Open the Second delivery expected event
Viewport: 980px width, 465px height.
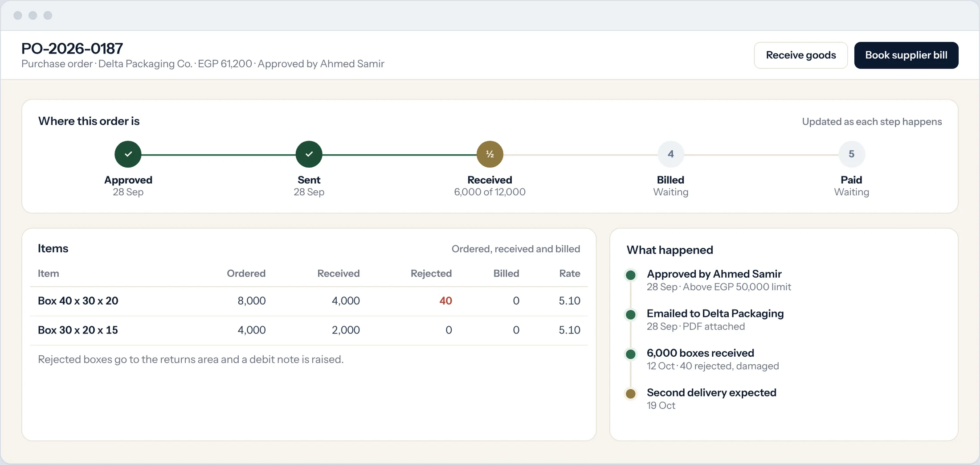pyautogui.click(x=711, y=399)
